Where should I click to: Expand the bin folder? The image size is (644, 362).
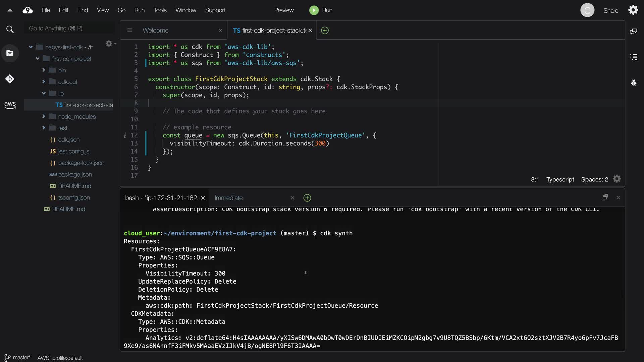point(44,70)
